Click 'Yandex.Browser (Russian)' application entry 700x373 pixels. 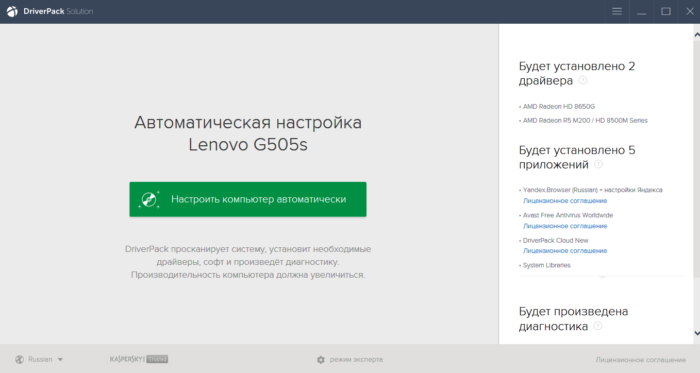click(592, 190)
